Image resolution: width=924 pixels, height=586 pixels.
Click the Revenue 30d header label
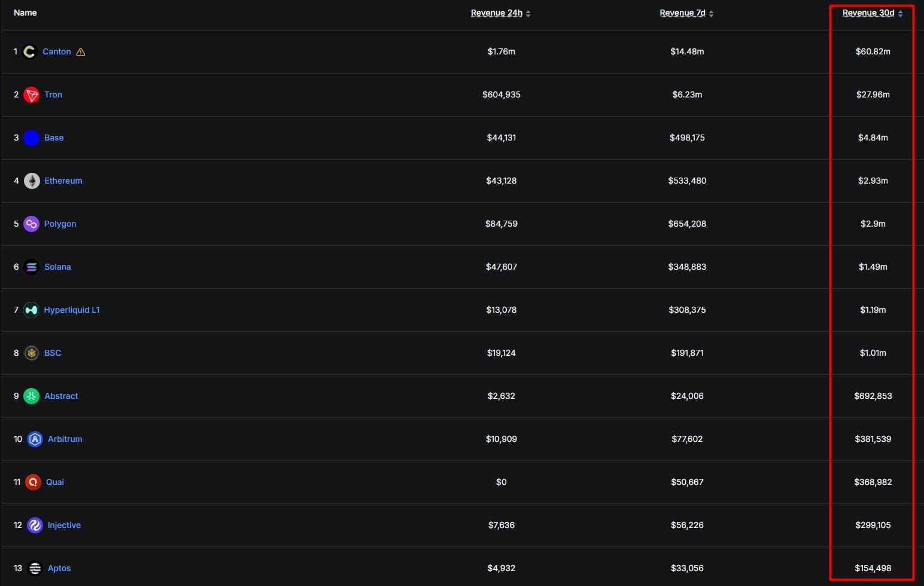point(868,13)
